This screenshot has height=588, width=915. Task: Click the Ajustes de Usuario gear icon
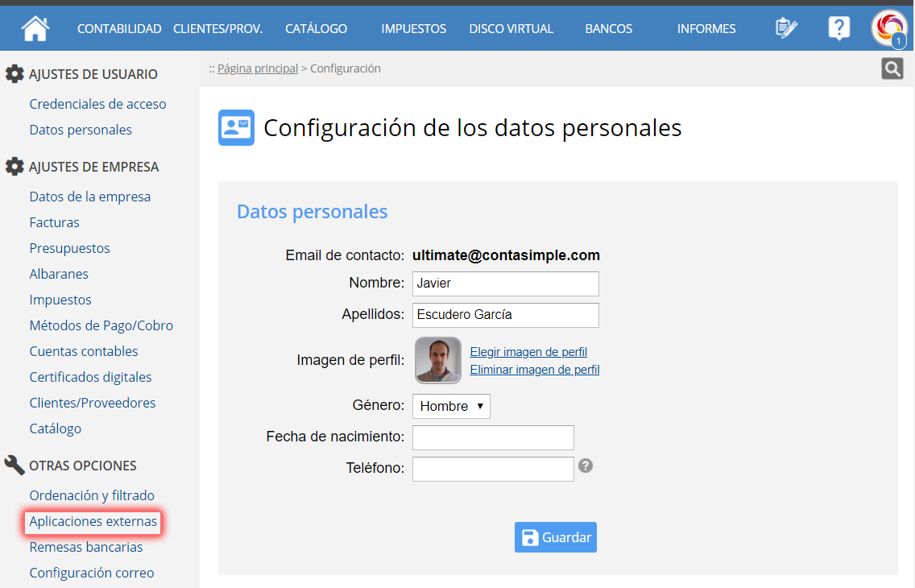(x=14, y=74)
